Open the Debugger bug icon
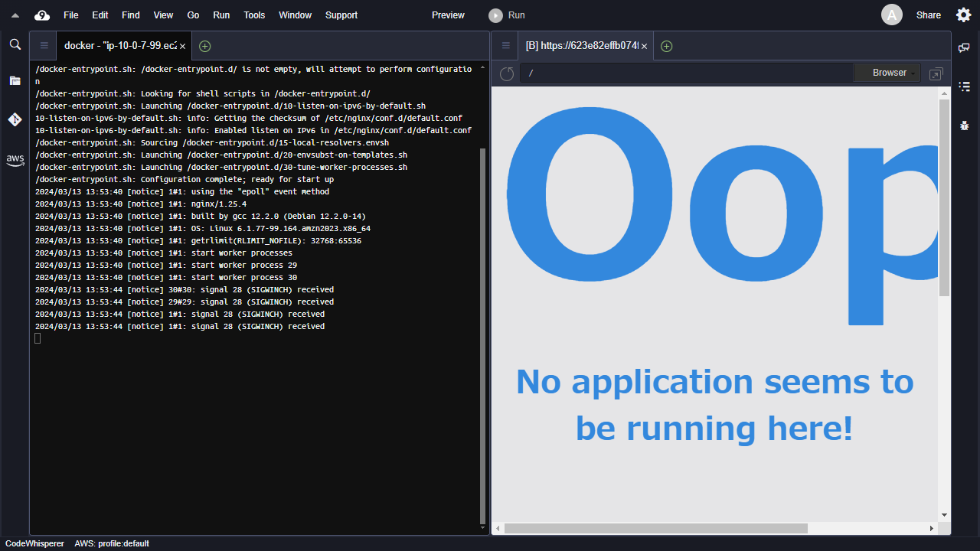Image resolution: width=980 pixels, height=551 pixels. click(x=965, y=125)
